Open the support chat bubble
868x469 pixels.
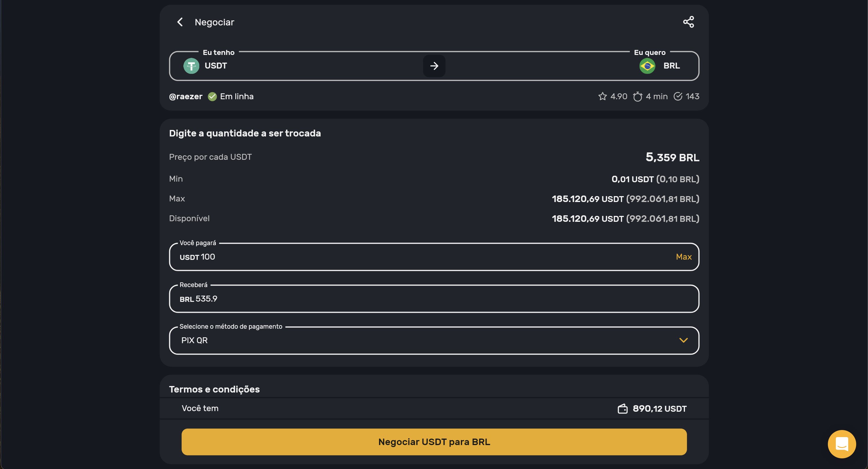pyautogui.click(x=841, y=444)
